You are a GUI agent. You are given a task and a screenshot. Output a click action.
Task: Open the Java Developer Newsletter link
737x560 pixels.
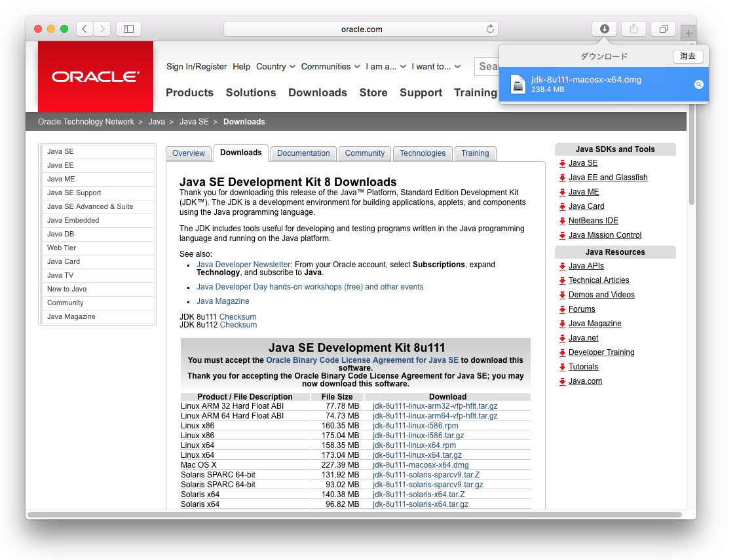244,265
